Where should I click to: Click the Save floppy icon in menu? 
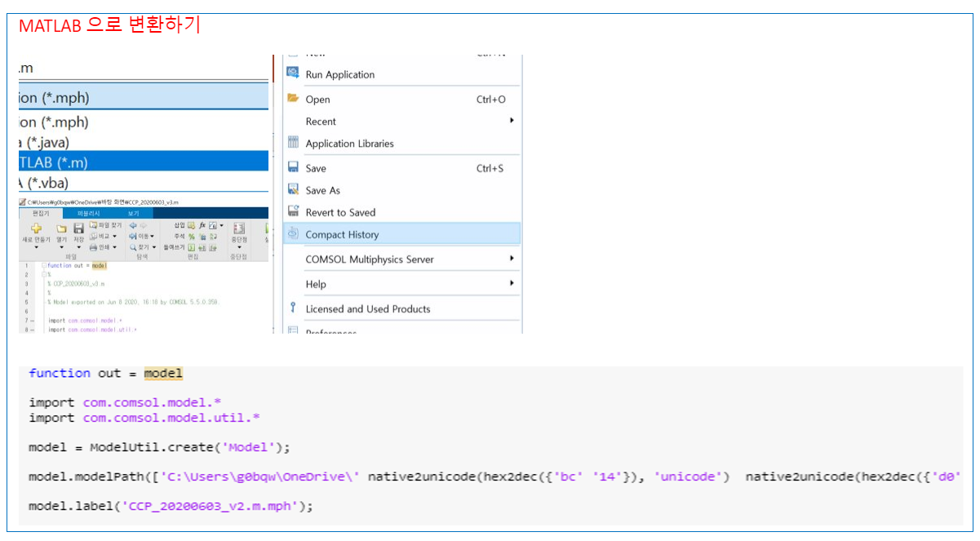pos(293,167)
